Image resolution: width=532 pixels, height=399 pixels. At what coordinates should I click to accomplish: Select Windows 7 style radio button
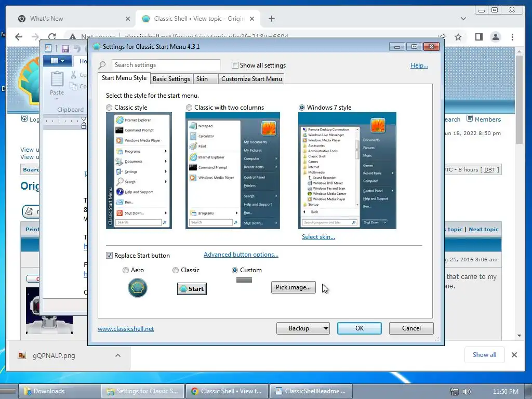tap(302, 108)
